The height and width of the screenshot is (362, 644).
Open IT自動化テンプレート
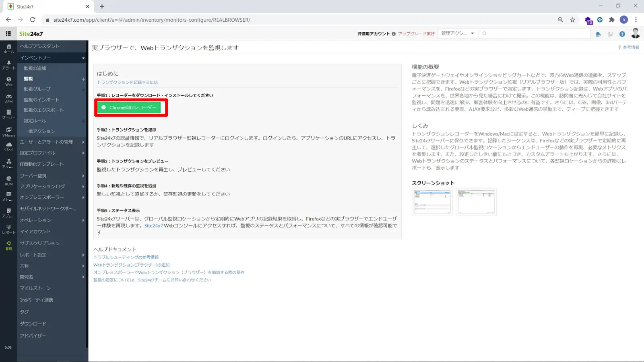41,164
